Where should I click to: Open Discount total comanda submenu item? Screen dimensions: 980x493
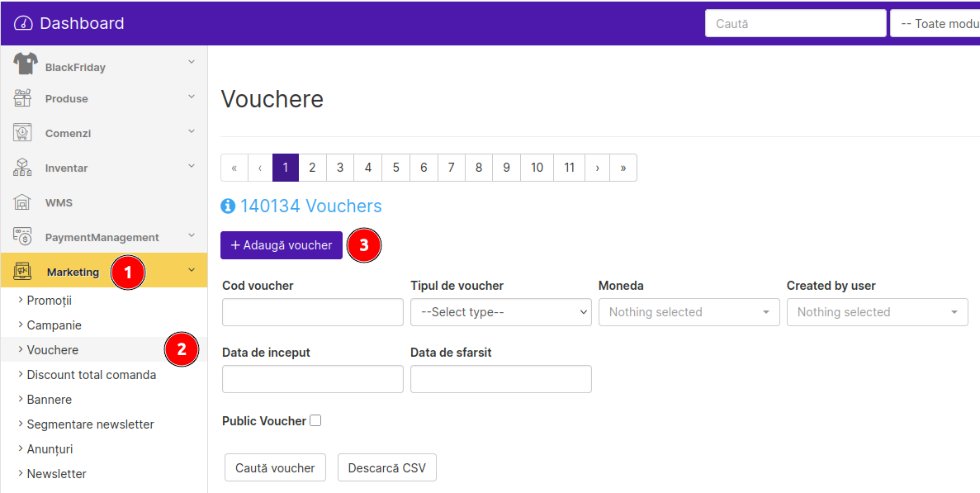[91, 375]
